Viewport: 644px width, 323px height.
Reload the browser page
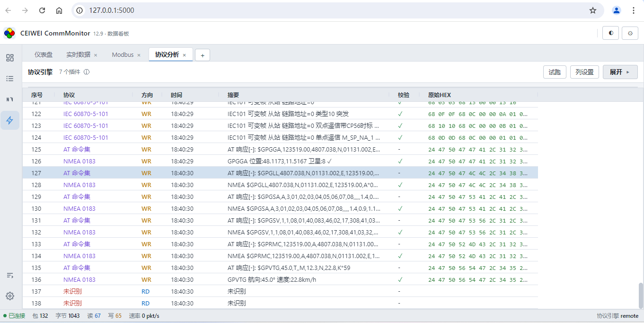(x=42, y=10)
